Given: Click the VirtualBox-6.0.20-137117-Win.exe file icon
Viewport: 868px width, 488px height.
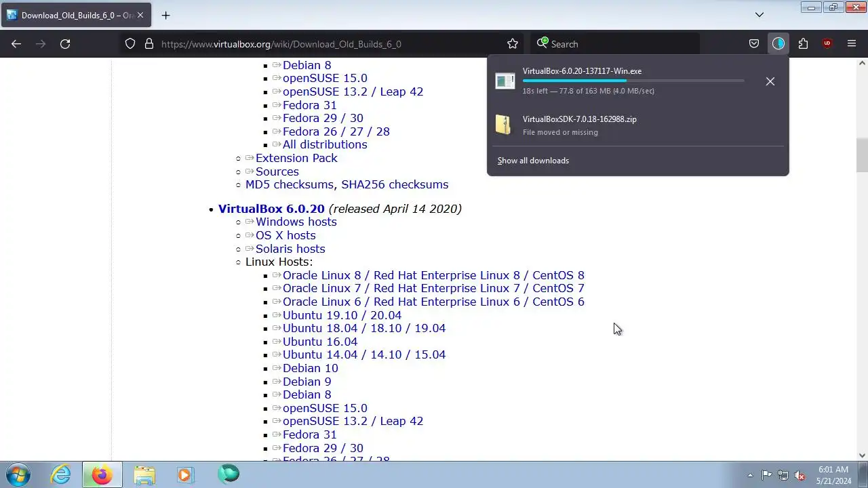Looking at the screenshot, I should pos(505,81).
